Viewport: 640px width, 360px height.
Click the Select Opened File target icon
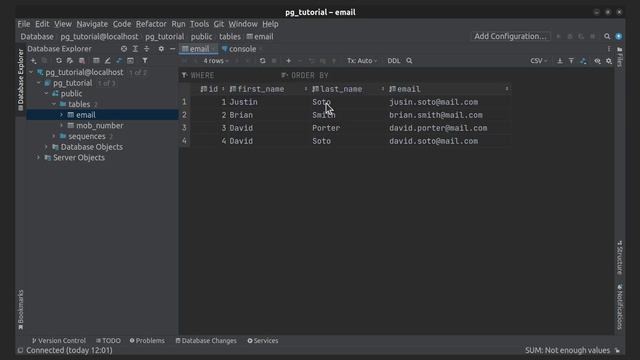point(124,49)
